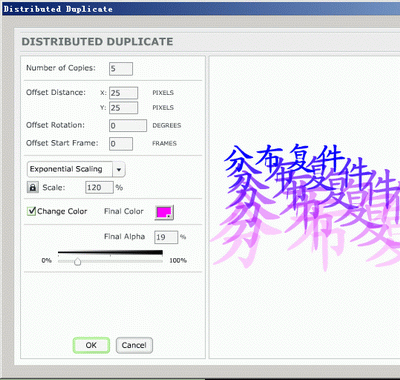Click the black gradient alpha bar

point(110,253)
